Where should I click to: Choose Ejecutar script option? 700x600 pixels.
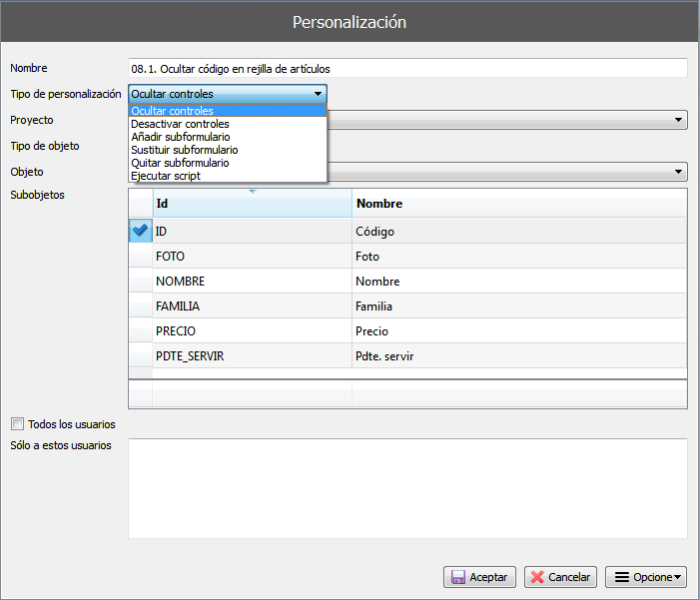coord(228,176)
